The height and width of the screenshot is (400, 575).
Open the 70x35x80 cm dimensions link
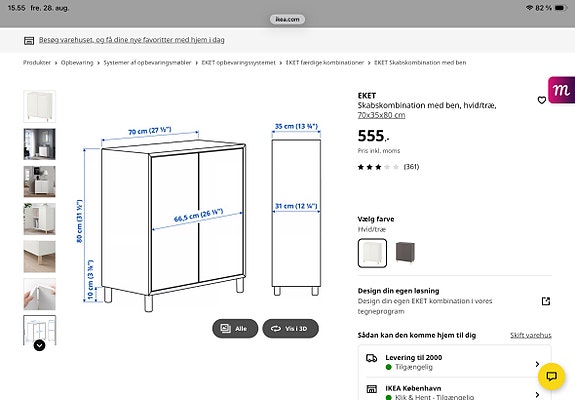point(381,115)
